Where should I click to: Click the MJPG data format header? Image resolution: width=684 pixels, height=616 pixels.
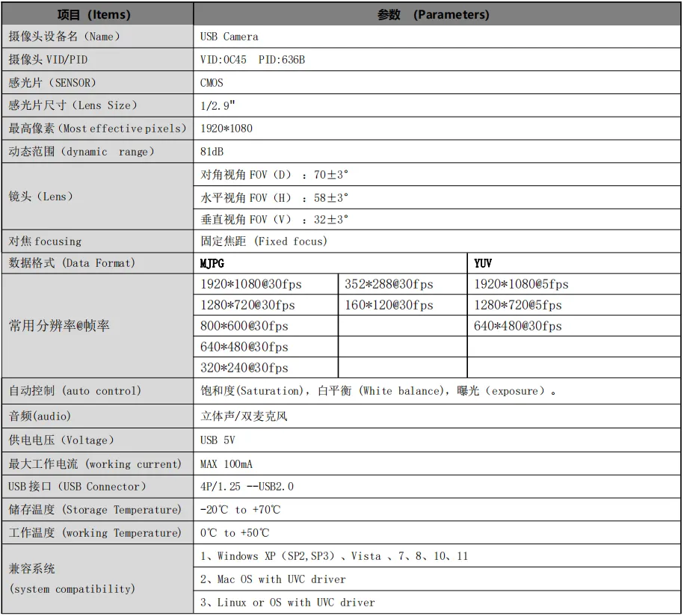pyautogui.click(x=212, y=263)
